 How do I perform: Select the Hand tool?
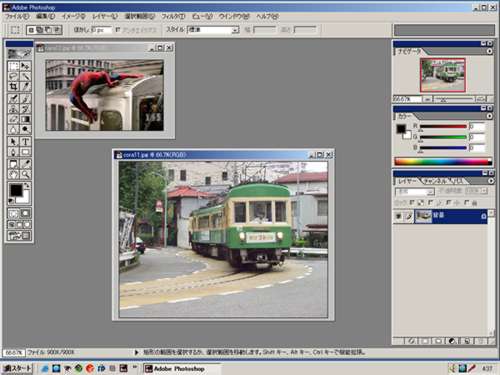pos(13,174)
